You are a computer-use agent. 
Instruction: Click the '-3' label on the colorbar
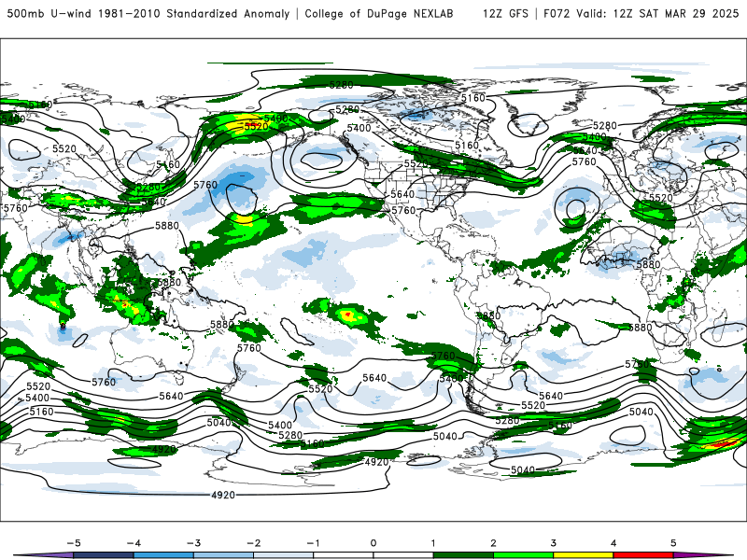point(193,543)
